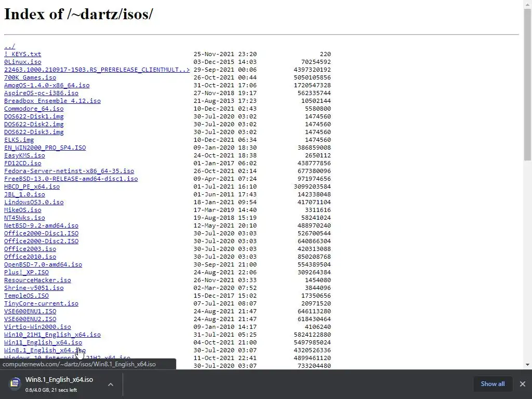Click DOS622-Disk1.img link
The width and height of the screenshot is (532, 399).
(x=34, y=116)
